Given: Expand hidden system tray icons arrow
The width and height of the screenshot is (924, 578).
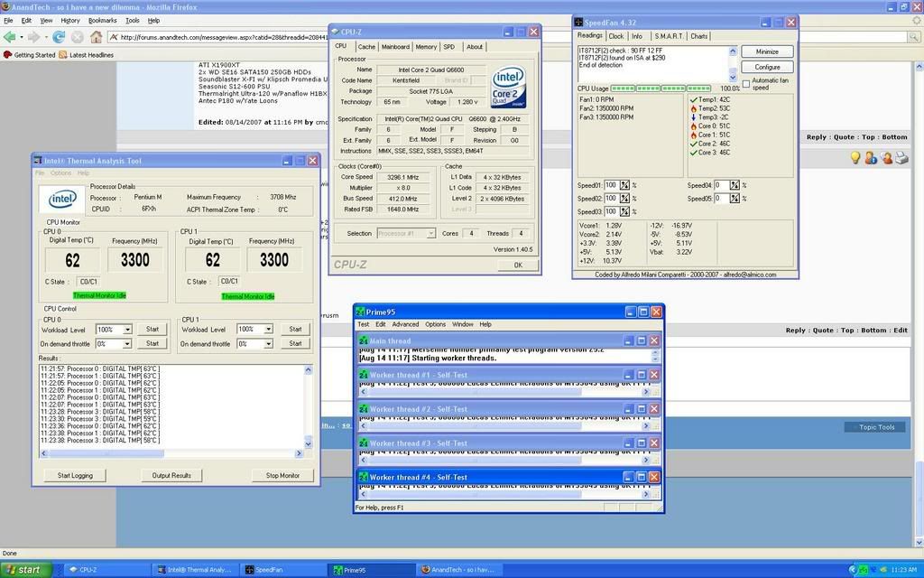Looking at the screenshot, I should [x=853, y=570].
